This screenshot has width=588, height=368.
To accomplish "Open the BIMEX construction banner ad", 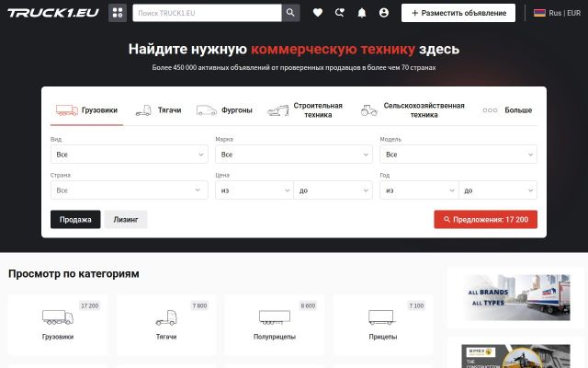I will tap(516, 356).
